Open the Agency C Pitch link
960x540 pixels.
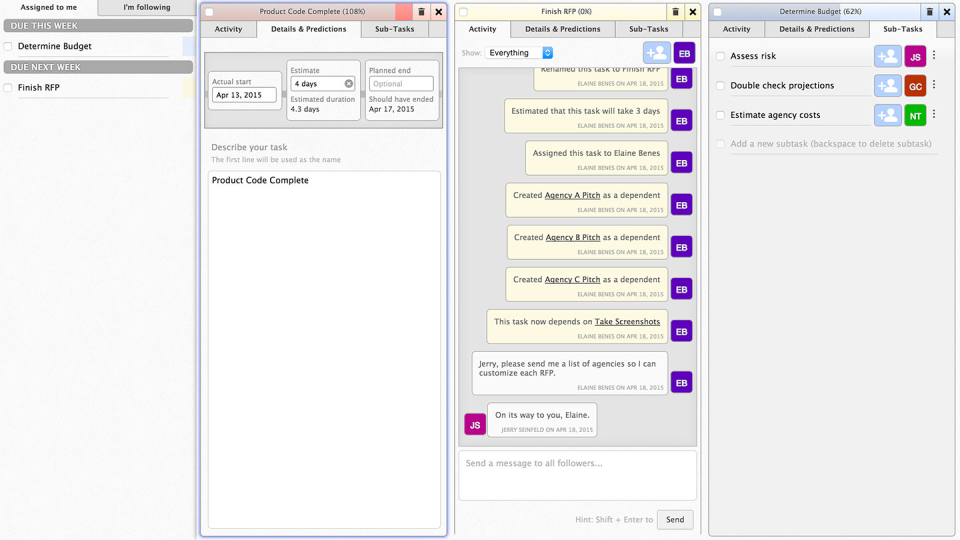572,280
